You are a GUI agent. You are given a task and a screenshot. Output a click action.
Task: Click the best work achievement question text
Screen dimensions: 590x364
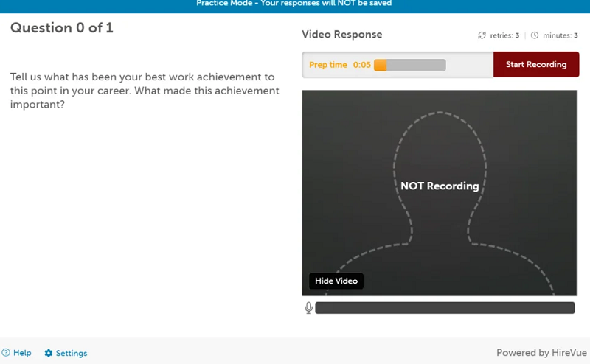pyautogui.click(x=144, y=91)
